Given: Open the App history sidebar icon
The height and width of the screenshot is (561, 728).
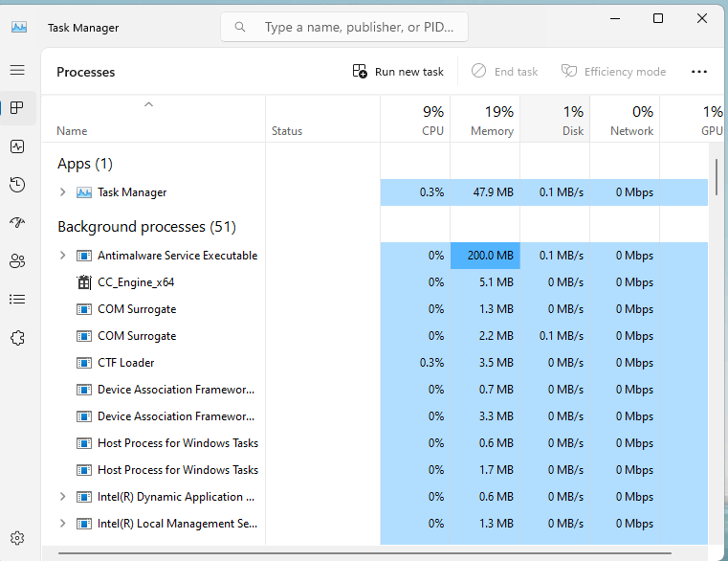Looking at the screenshot, I should (x=17, y=185).
